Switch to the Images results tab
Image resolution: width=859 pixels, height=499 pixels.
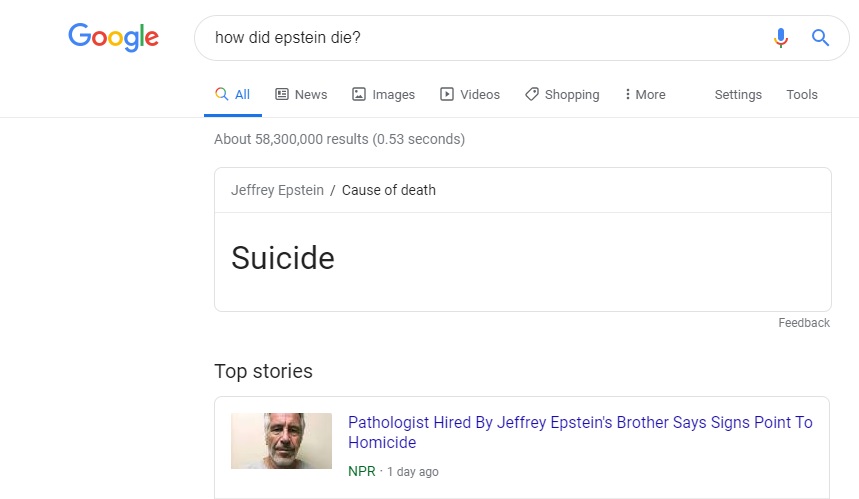(393, 94)
